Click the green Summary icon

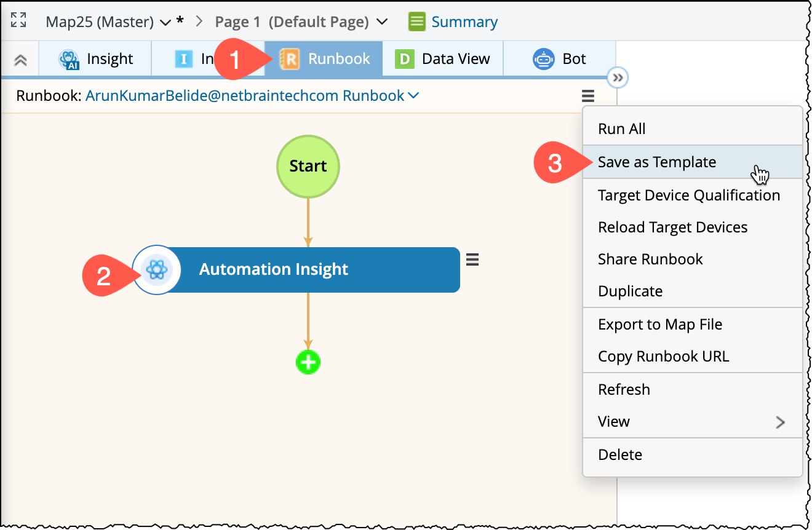[416, 22]
